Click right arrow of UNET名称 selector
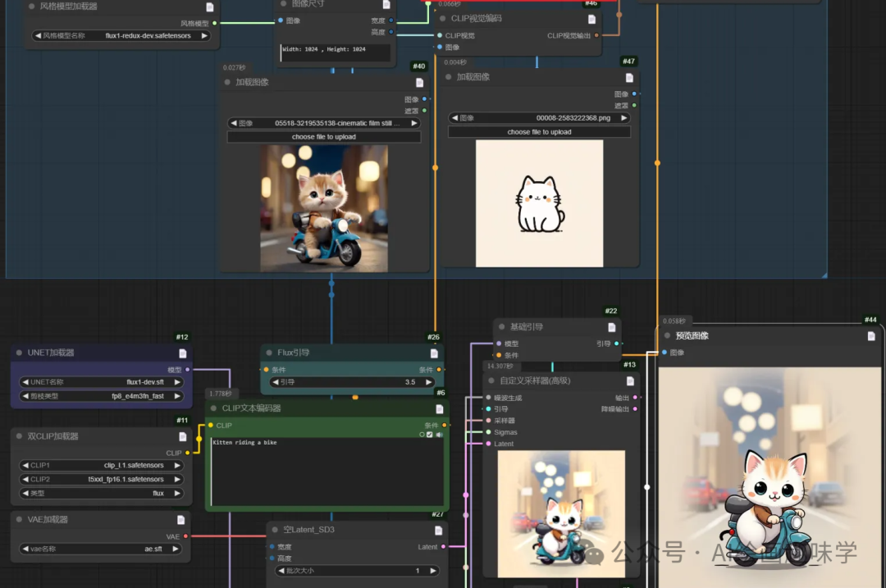Viewport: 886px width, 588px height. (177, 382)
